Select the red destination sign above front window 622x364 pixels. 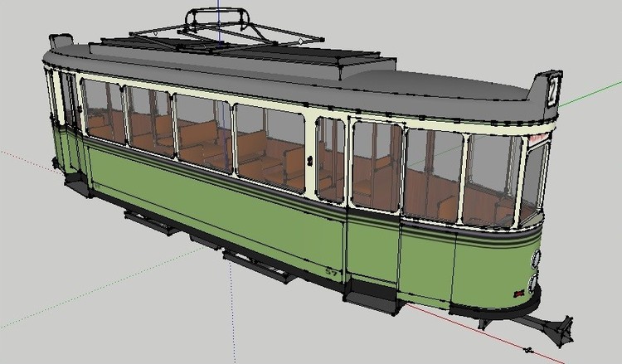click(x=538, y=138)
